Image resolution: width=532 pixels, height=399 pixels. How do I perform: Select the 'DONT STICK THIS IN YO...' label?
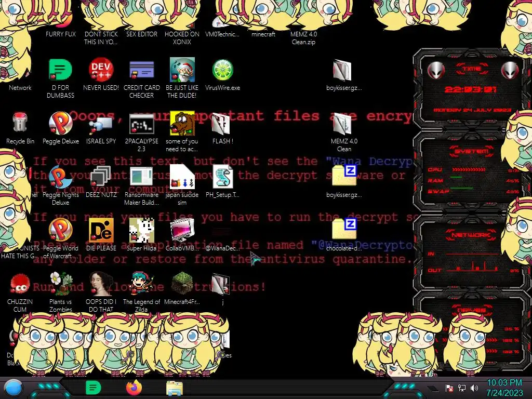coord(101,37)
